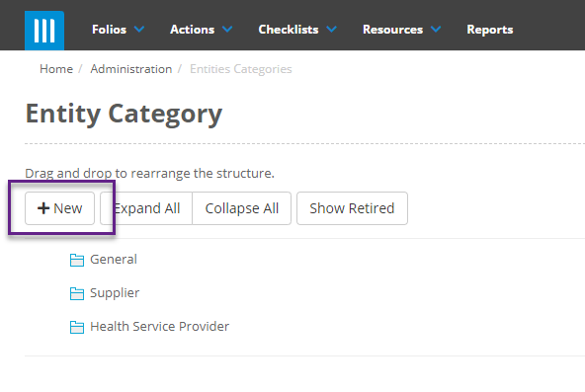Expand All categories in the tree
Screen dimensions: 585x392
(146, 208)
